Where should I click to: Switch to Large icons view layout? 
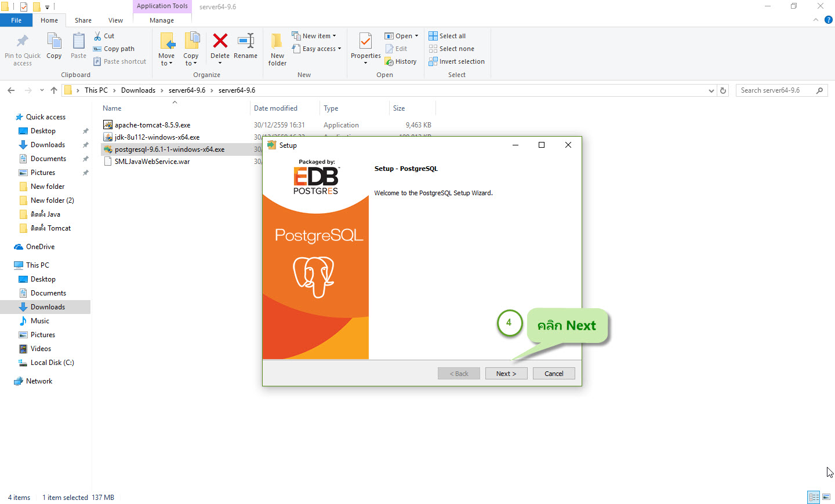pos(826,497)
